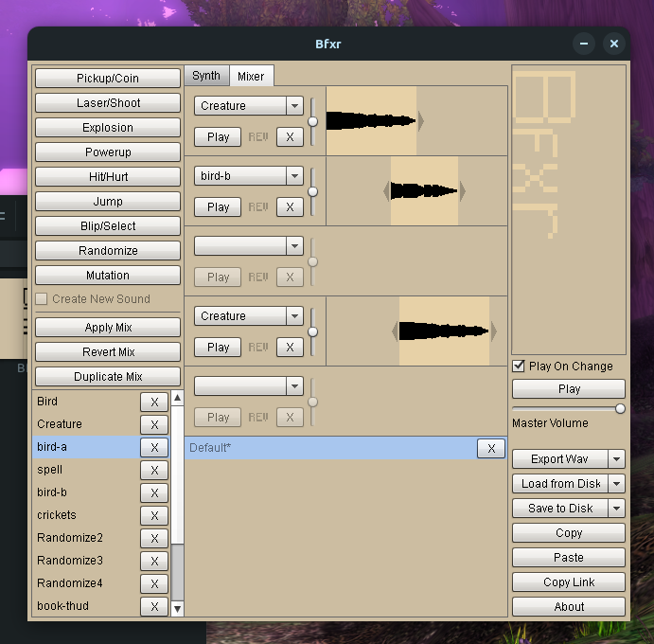Generate a Laser/Shoot sound
Viewport: 654px width, 644px height.
(x=108, y=102)
